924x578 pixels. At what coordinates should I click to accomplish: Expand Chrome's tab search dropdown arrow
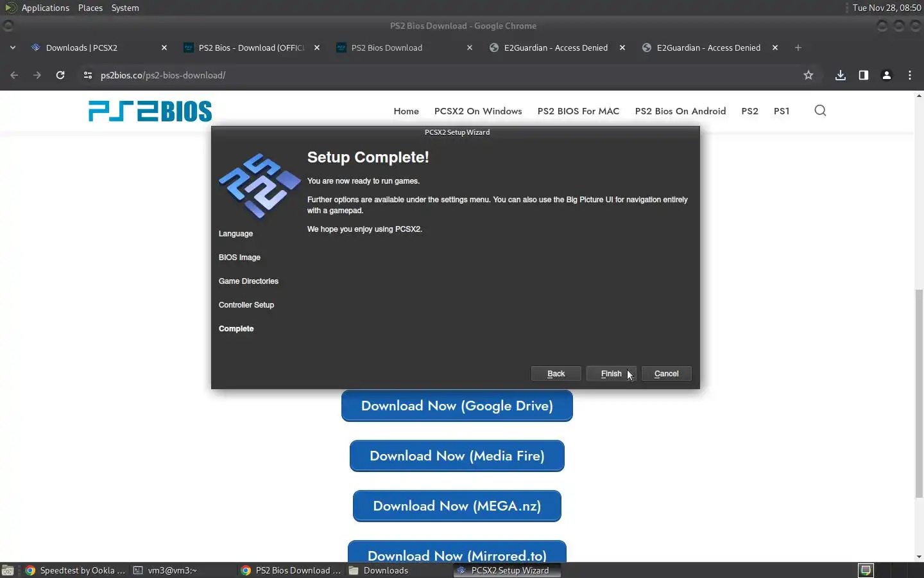[x=13, y=48]
